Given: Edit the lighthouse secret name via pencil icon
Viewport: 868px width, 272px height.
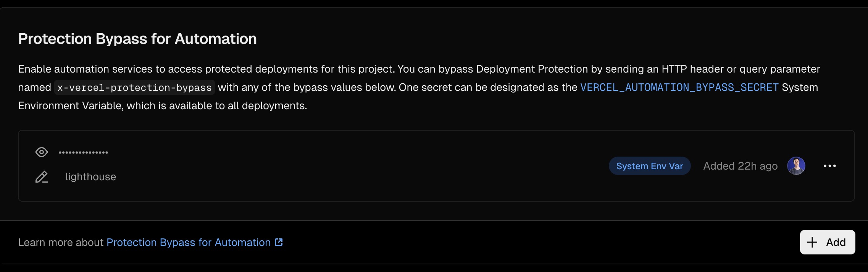Looking at the screenshot, I should (42, 176).
